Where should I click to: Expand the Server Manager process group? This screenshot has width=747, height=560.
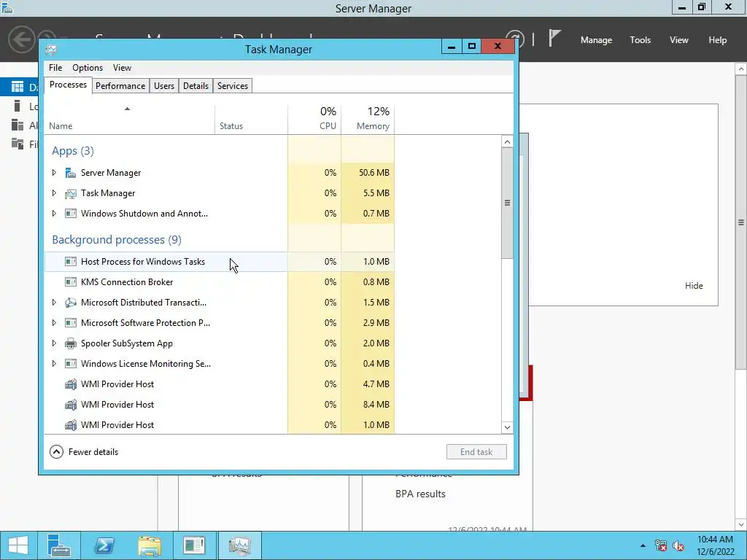(54, 172)
